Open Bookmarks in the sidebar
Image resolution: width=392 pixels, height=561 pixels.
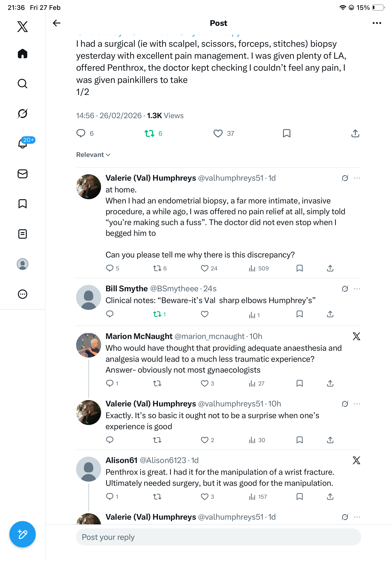(23, 204)
